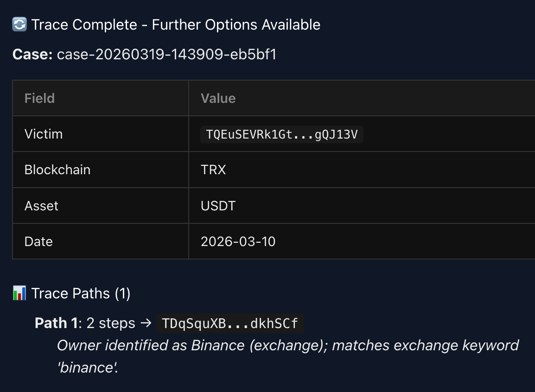Screen dimensions: 535x392
Task: Click the Field column header
Action: coord(39,98)
